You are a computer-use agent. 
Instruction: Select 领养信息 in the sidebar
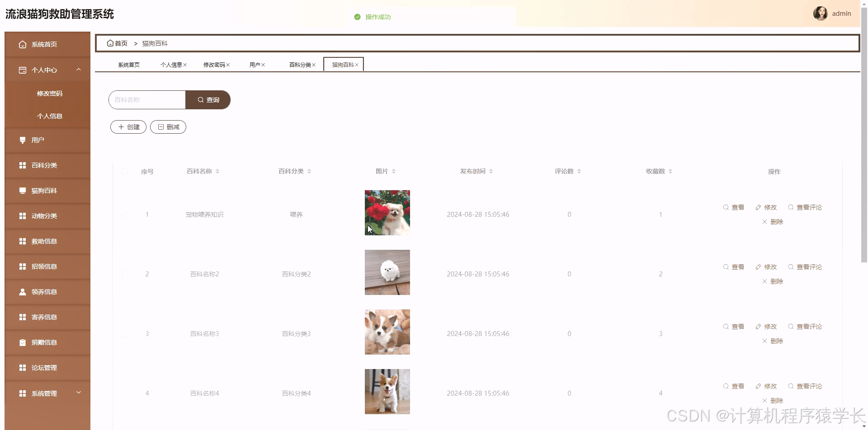(x=47, y=292)
